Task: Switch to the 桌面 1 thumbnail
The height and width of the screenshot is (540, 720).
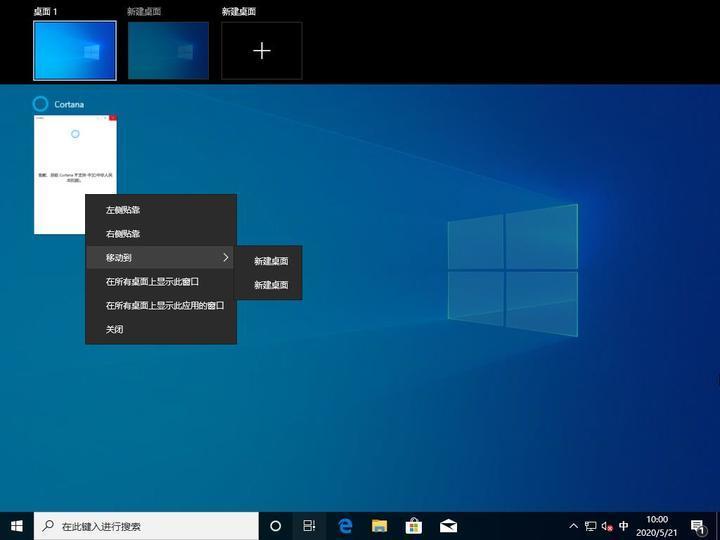Action: (75, 51)
